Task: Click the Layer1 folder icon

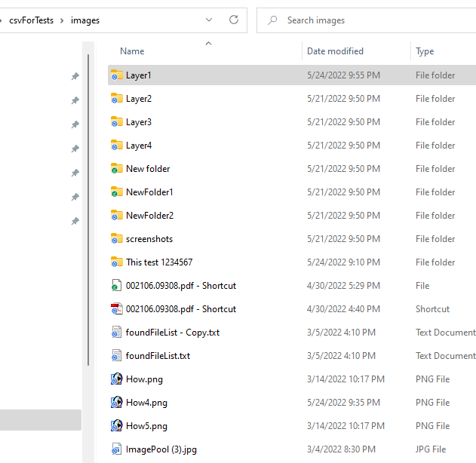Action: pos(117,75)
